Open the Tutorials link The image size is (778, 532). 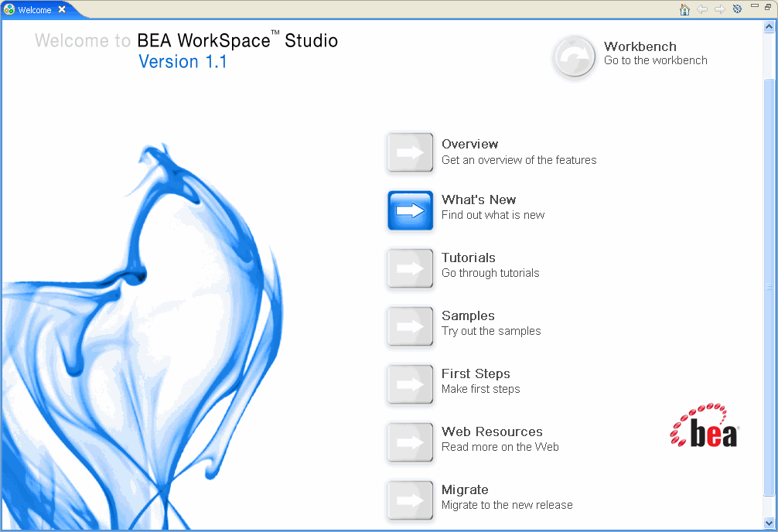click(x=469, y=257)
